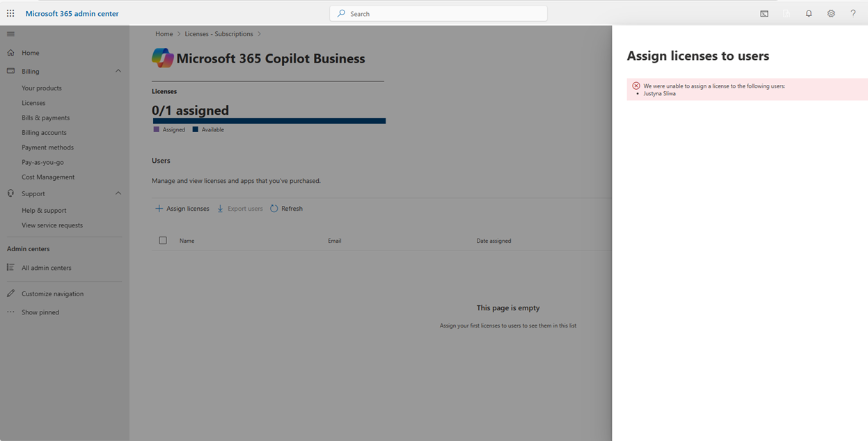868x441 pixels.
Task: Open View service requests page
Action: (x=52, y=225)
